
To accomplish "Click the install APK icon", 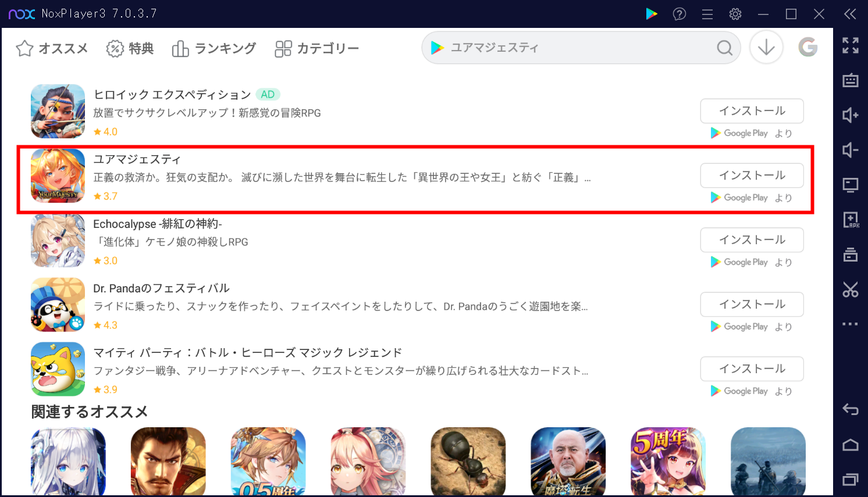I will pyautogui.click(x=850, y=220).
